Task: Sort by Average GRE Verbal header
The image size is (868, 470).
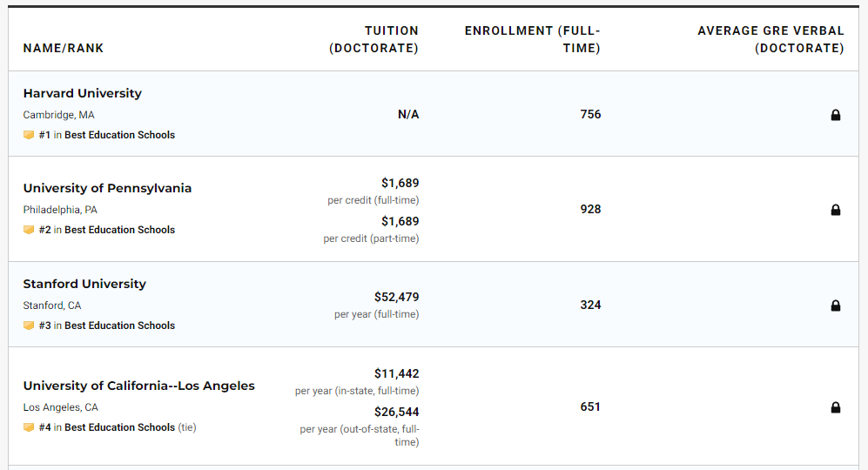Action: click(770, 39)
